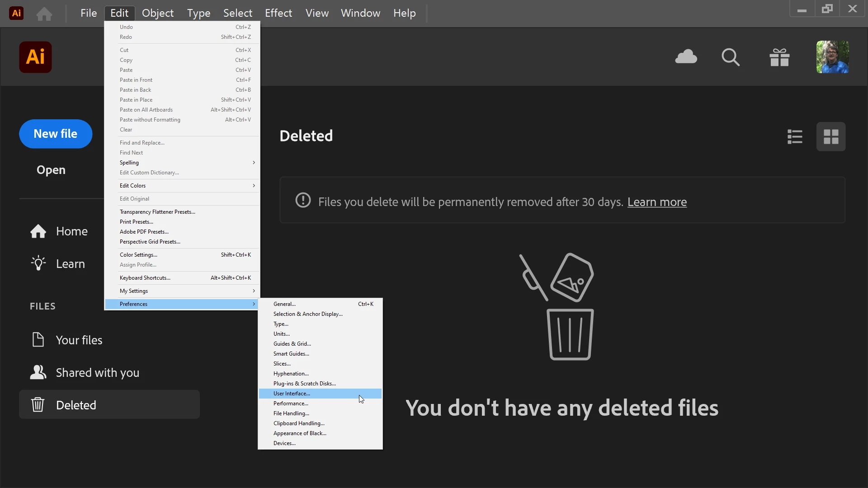Click the cloud sync status icon

click(686, 57)
